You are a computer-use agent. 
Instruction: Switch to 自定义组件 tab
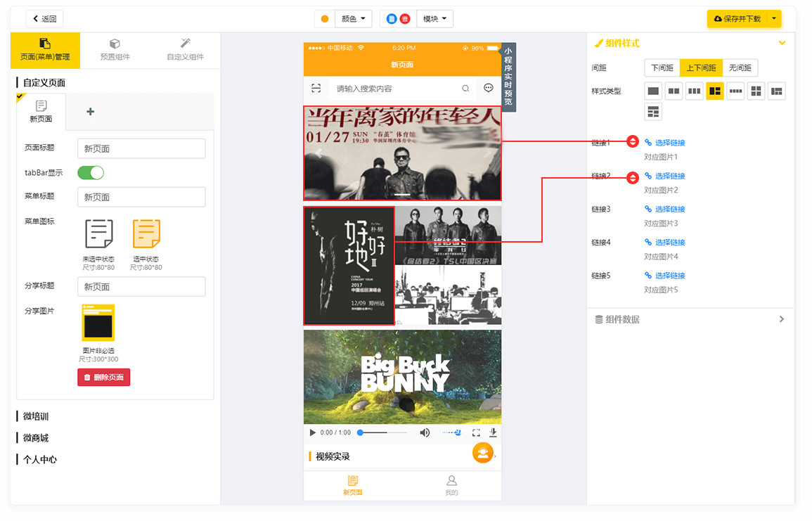[186, 50]
